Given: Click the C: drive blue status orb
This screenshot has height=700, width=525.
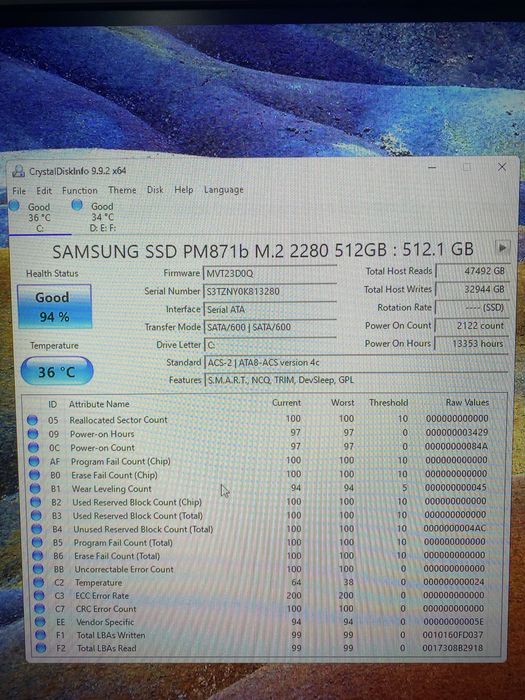Looking at the screenshot, I should pos(14,205).
